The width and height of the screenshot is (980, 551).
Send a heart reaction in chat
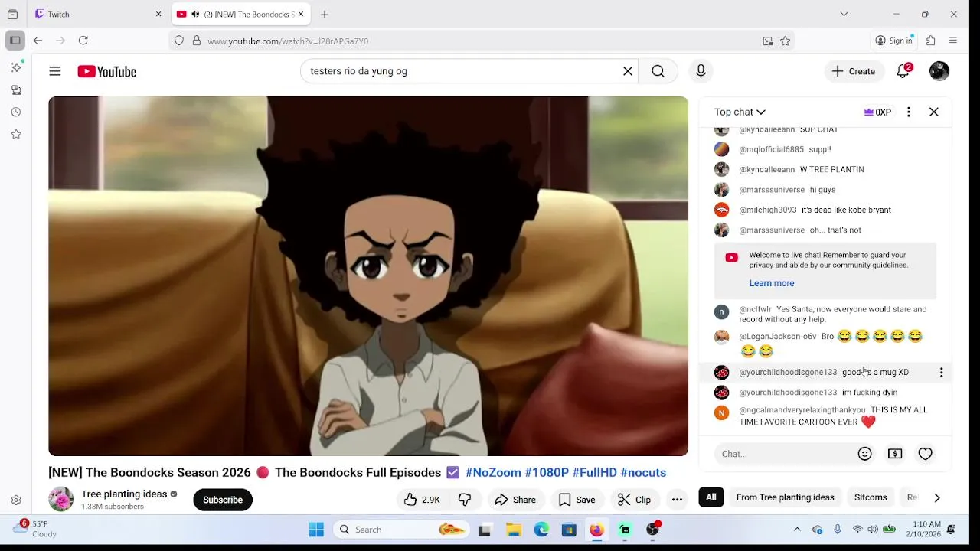[x=926, y=454]
